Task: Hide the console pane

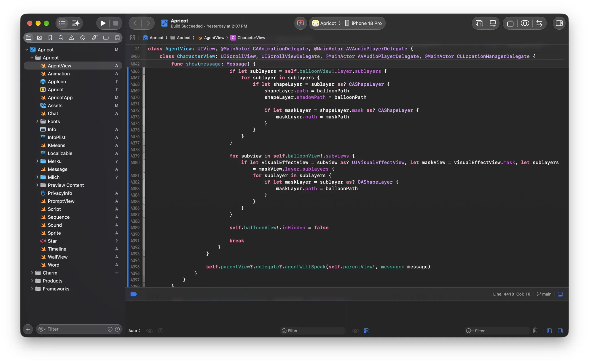Action: (x=560, y=331)
